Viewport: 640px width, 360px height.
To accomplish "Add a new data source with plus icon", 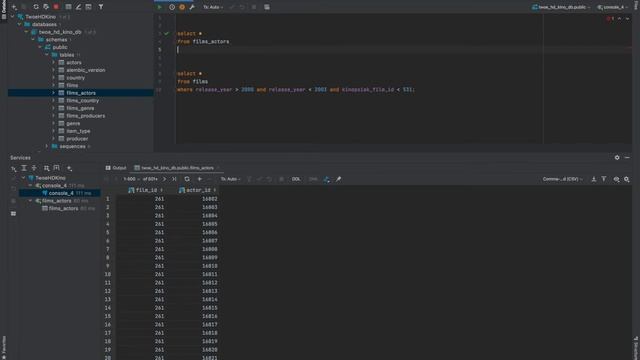I will point(14,7).
